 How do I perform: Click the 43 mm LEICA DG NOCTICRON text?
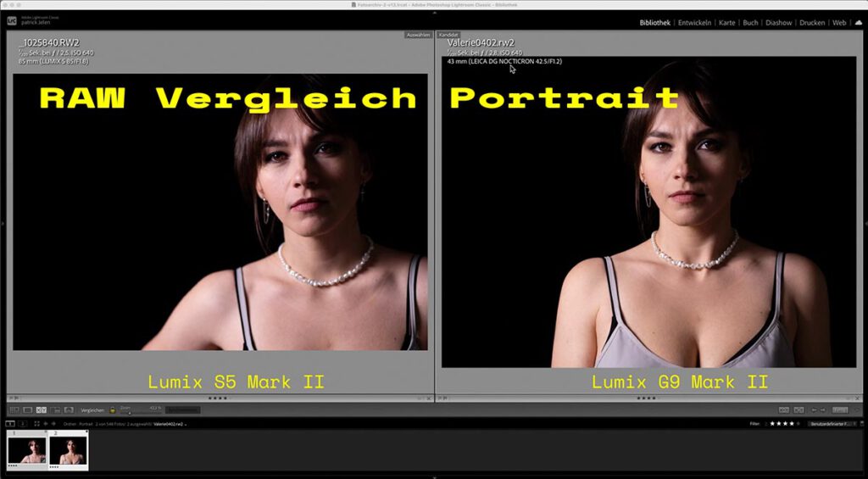504,62
